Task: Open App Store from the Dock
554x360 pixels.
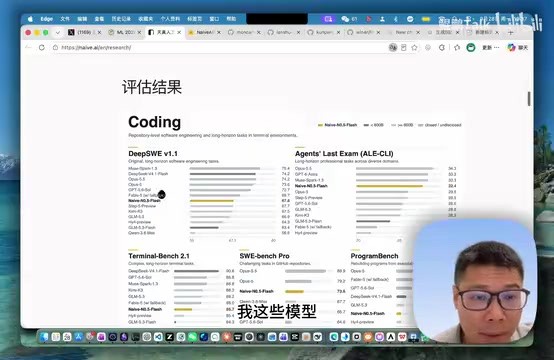Action: click(x=78, y=337)
